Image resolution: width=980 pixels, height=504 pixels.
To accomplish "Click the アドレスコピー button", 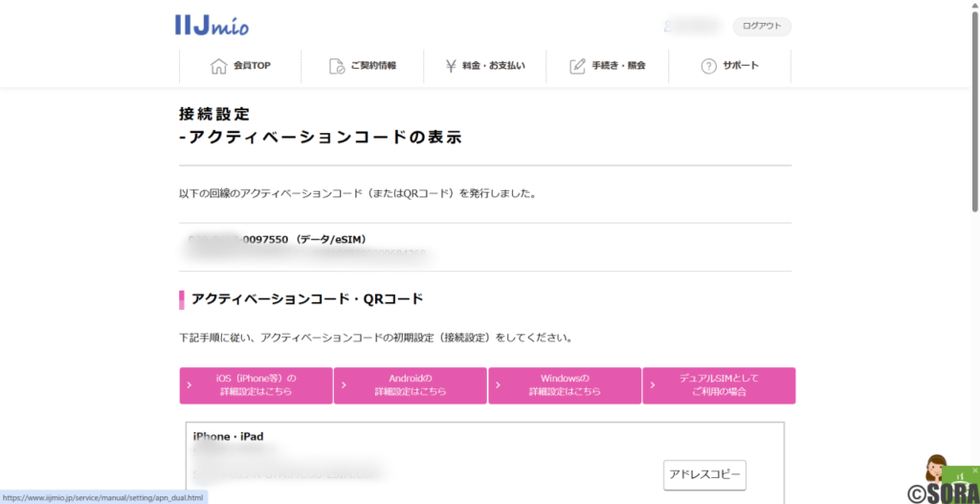I will coord(704,475).
